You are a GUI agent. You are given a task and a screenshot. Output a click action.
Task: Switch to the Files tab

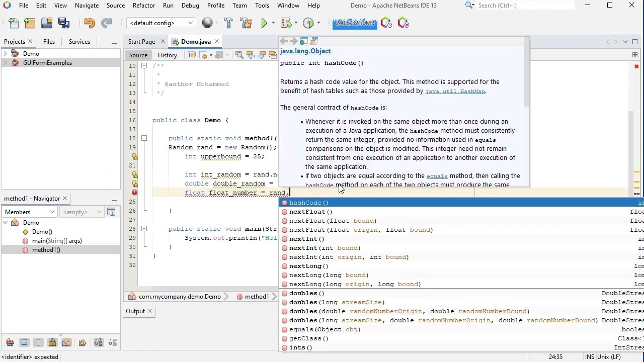pyautogui.click(x=49, y=42)
